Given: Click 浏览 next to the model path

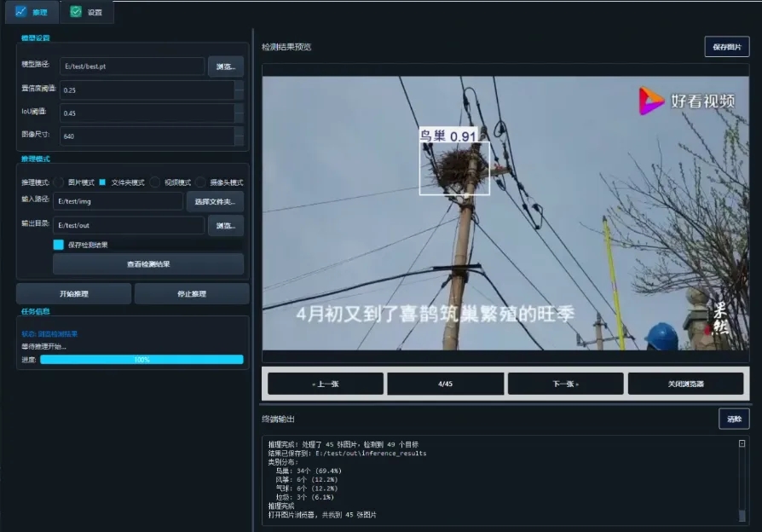Looking at the screenshot, I should [226, 66].
